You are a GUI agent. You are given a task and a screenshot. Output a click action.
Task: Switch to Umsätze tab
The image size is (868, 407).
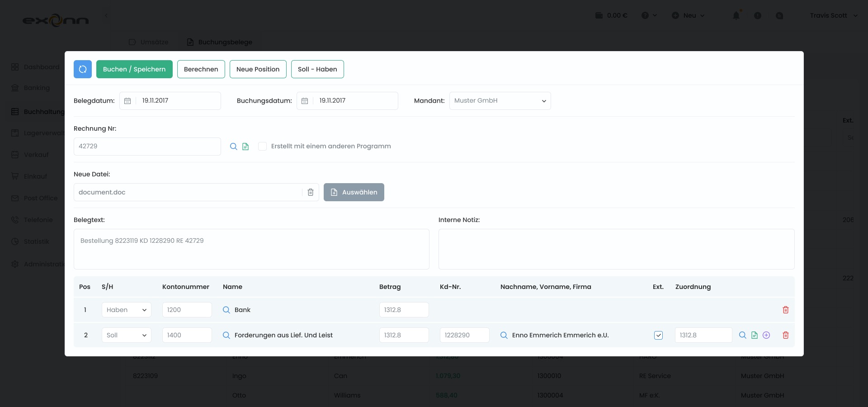pos(149,42)
